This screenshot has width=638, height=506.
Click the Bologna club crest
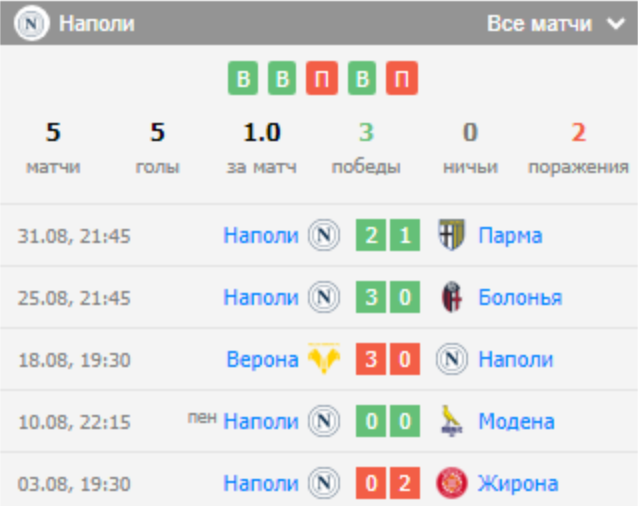tap(452, 298)
